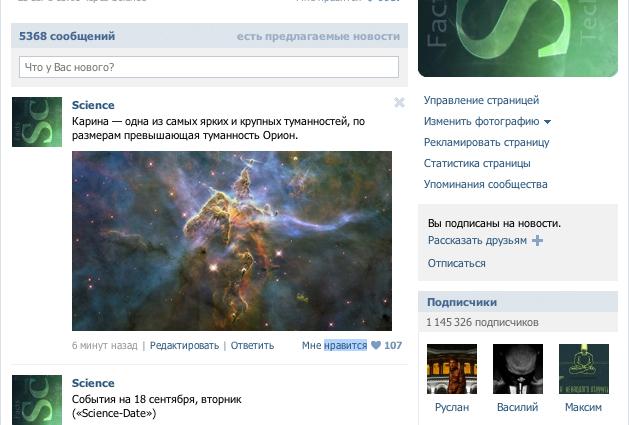Expand the Изменить фотографию dropdown arrow

(547, 122)
